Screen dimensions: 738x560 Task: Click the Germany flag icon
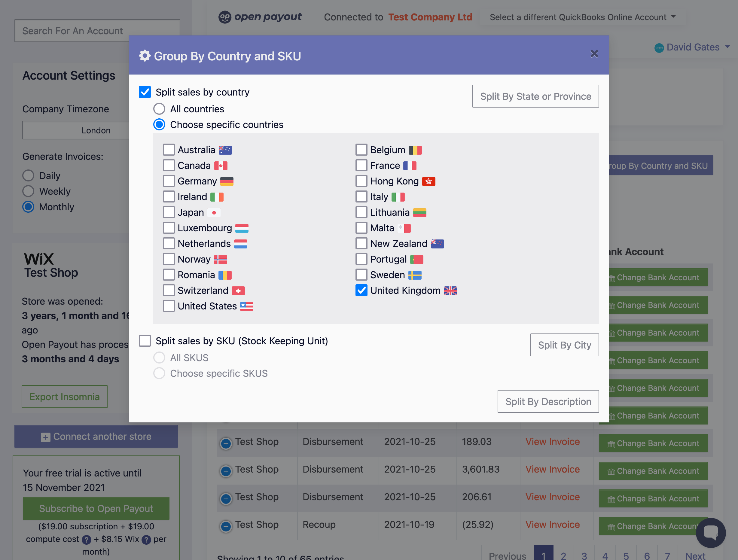tap(227, 181)
